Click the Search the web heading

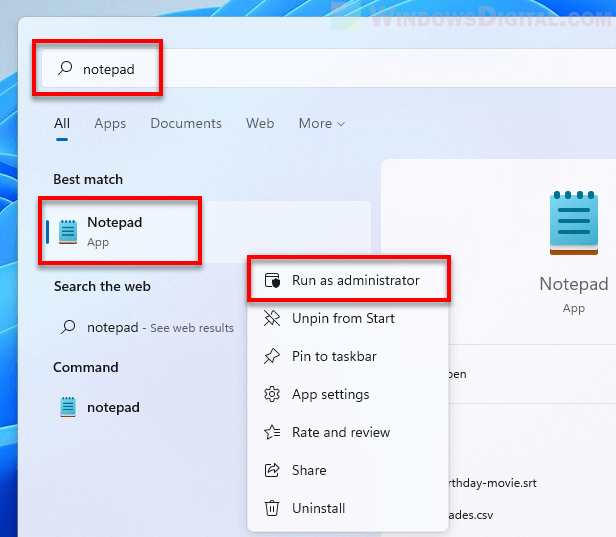click(x=102, y=286)
